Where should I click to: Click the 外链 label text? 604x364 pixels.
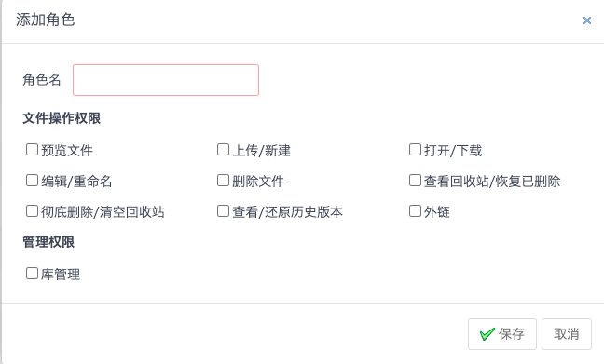coord(437,212)
